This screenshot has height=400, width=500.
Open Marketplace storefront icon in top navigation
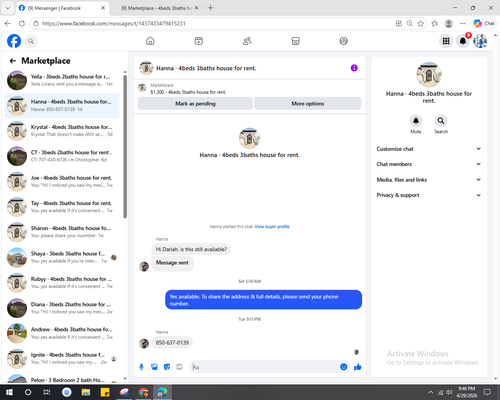295,41
